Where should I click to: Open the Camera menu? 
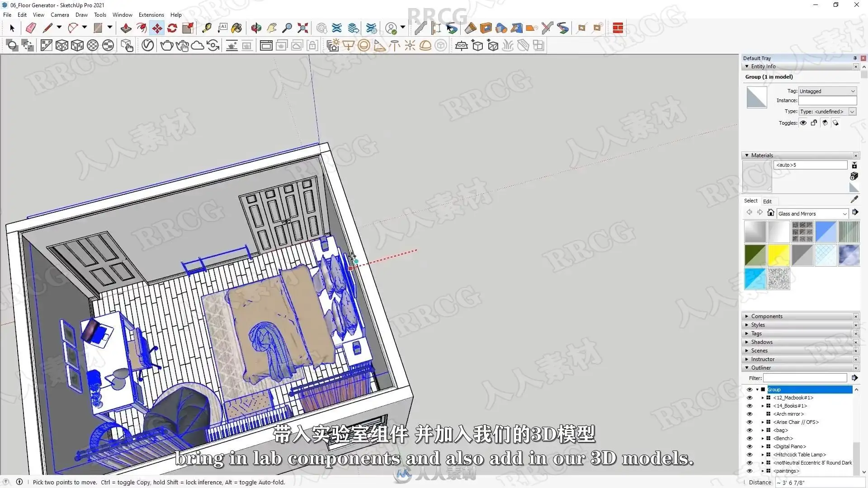pos(60,14)
